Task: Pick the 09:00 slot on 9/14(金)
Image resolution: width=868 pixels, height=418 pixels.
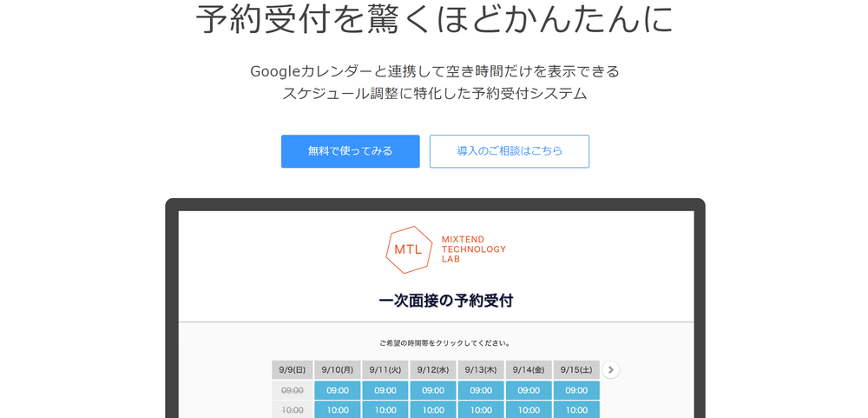Action: 529,390
